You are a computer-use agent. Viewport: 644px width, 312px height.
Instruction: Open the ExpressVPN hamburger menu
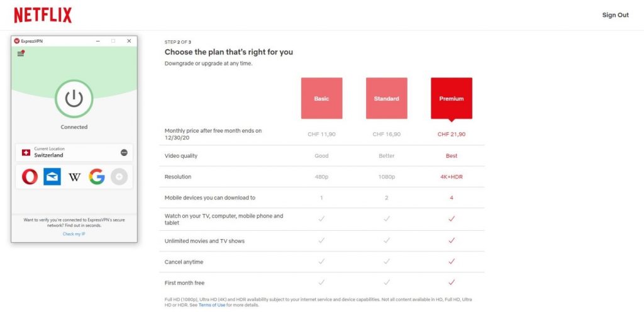[21, 53]
